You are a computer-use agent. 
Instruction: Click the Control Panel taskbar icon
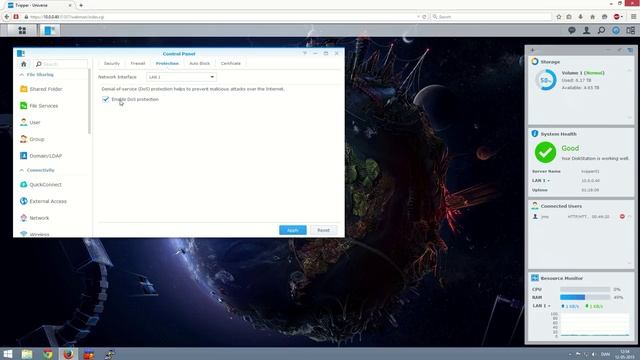pos(49,30)
